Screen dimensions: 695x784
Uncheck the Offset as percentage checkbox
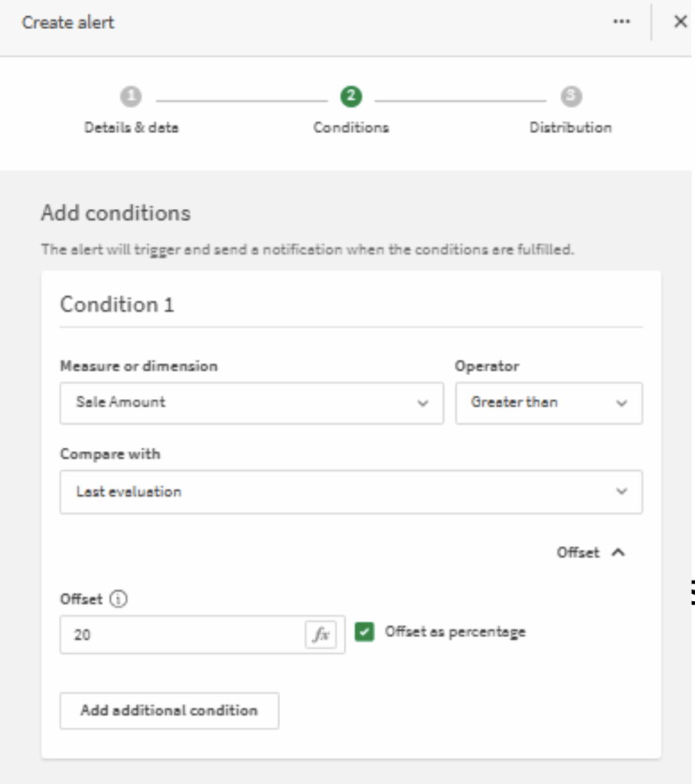[365, 632]
